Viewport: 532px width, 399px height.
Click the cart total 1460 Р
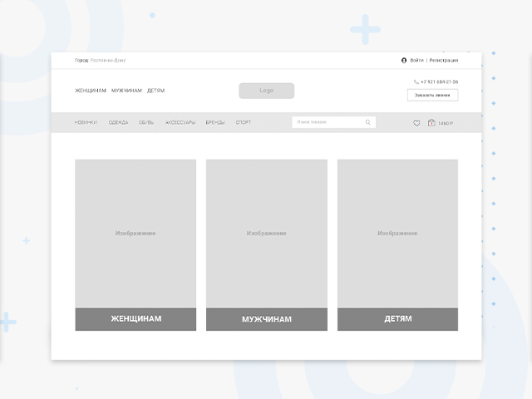pos(446,124)
